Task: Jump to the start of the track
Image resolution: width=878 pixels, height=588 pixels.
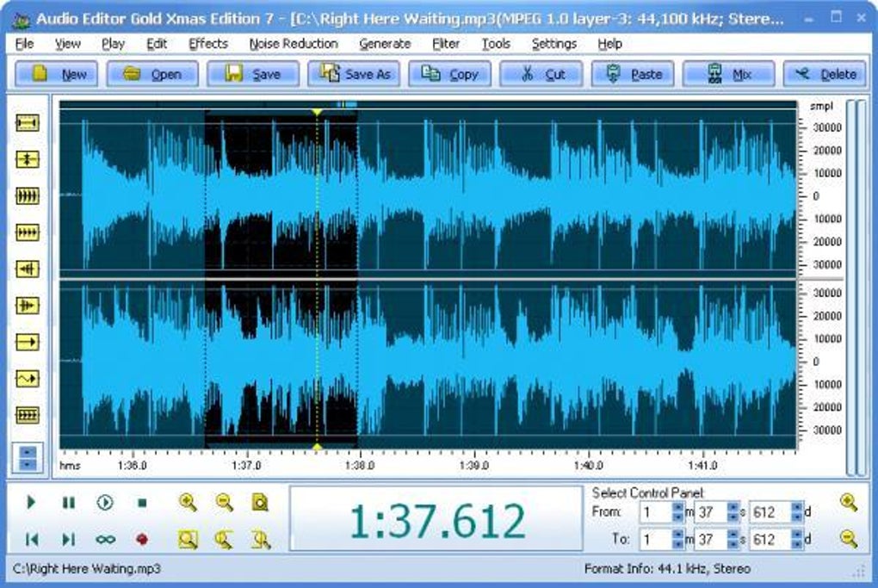Action: coord(32,540)
